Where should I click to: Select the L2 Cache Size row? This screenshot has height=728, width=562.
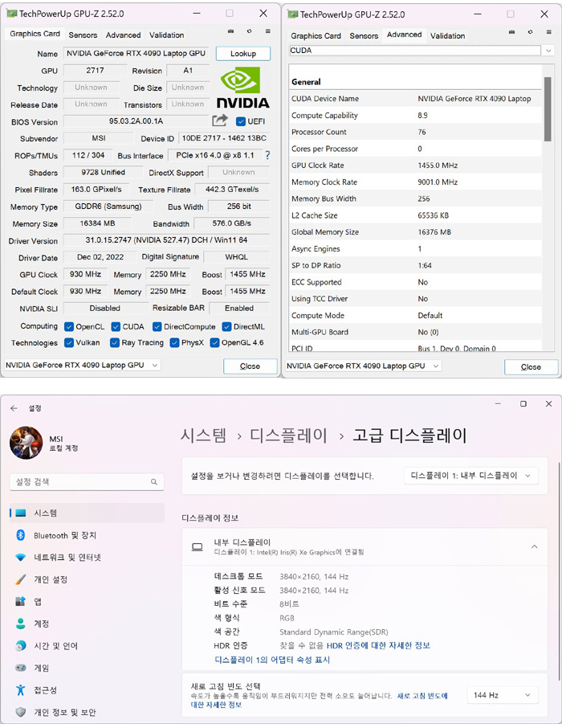tap(415, 215)
